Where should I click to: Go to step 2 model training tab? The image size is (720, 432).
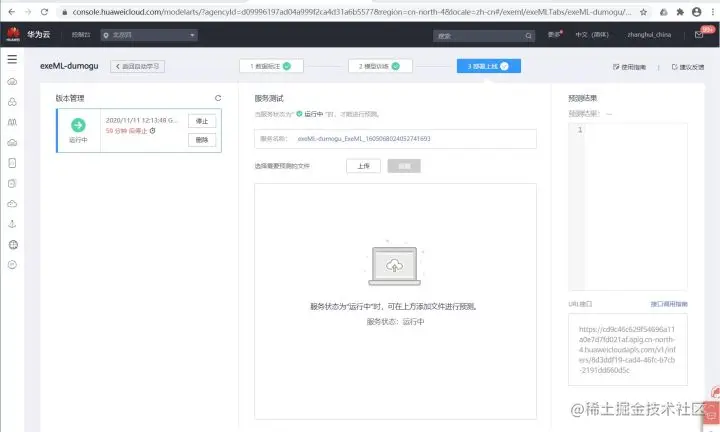(x=380, y=66)
